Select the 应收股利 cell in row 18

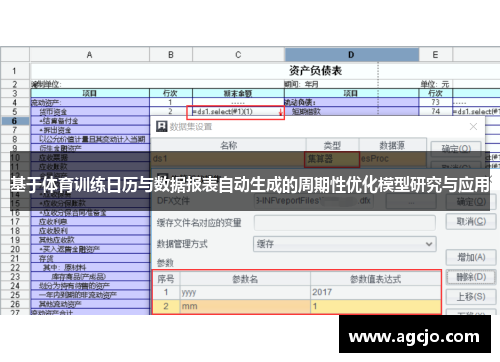(x=90, y=231)
